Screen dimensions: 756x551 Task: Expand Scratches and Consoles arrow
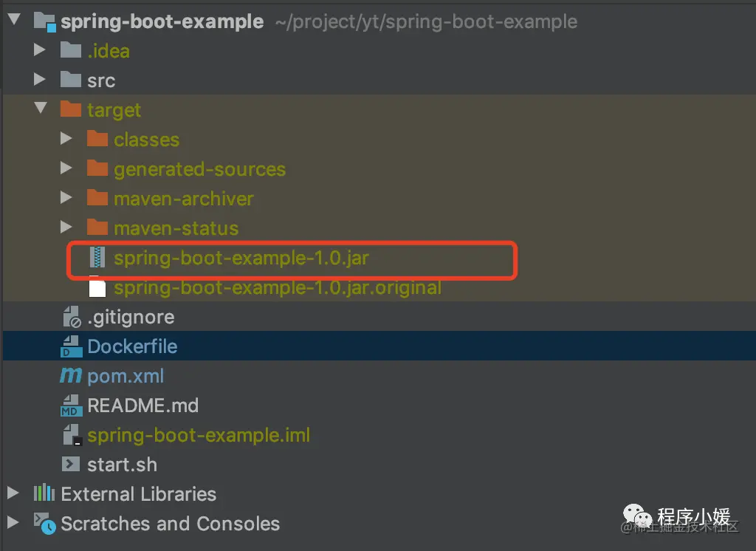(13, 522)
